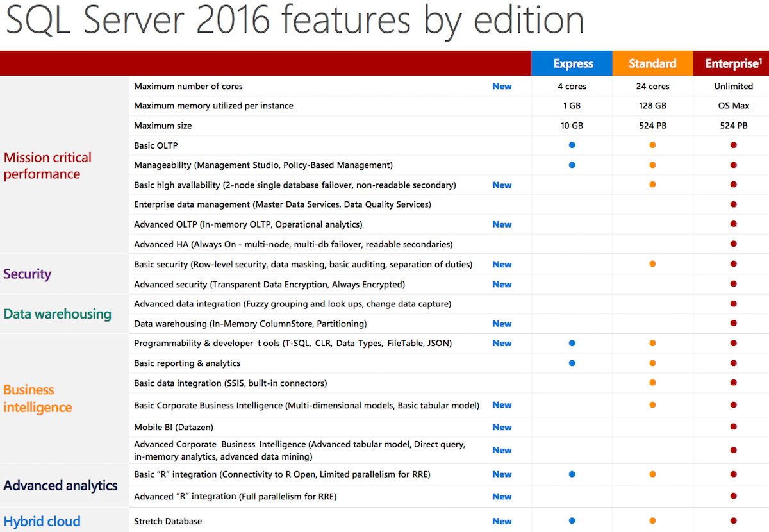Viewport: 769px width, 532px height.
Task: Click the purple Security category label
Action: (27, 274)
